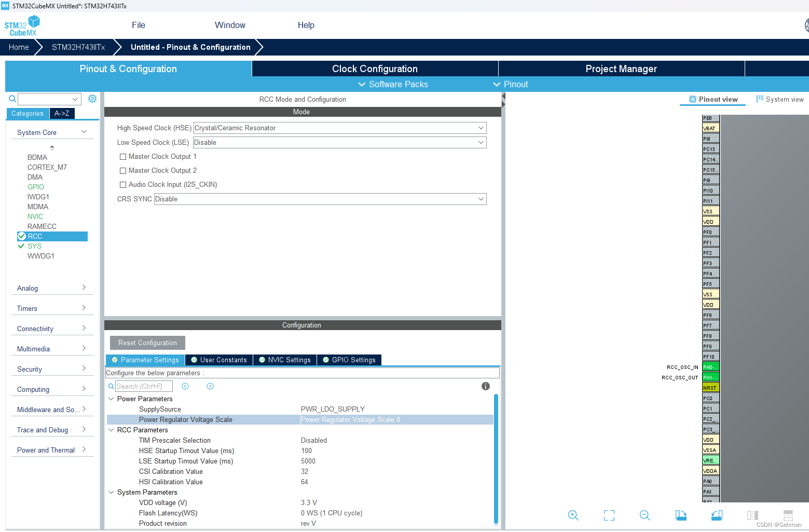Expand the Software Packs menu
The height and width of the screenshot is (532, 809).
[x=393, y=84]
